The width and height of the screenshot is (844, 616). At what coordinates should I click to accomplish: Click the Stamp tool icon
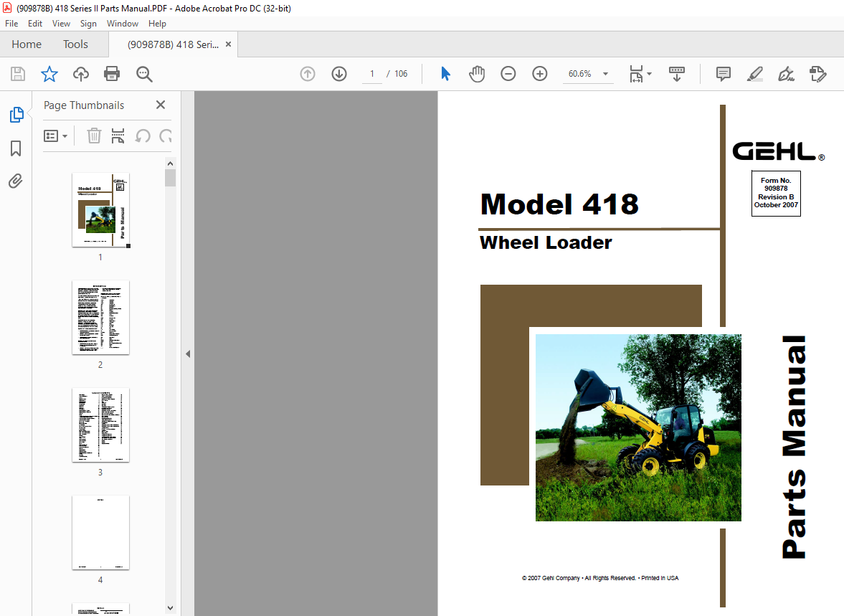coord(817,74)
